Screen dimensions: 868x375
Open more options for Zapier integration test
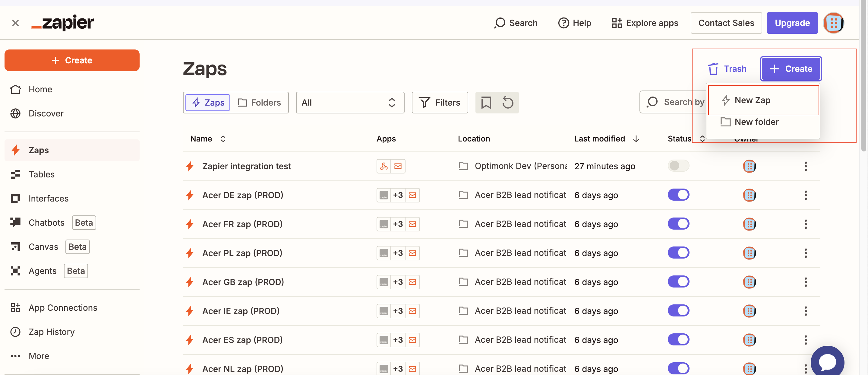click(806, 166)
